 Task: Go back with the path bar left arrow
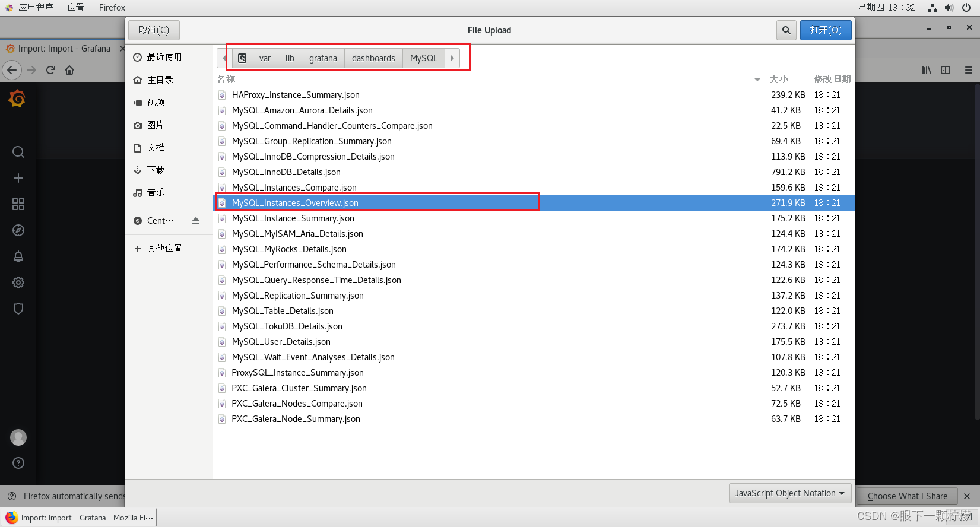(x=224, y=58)
